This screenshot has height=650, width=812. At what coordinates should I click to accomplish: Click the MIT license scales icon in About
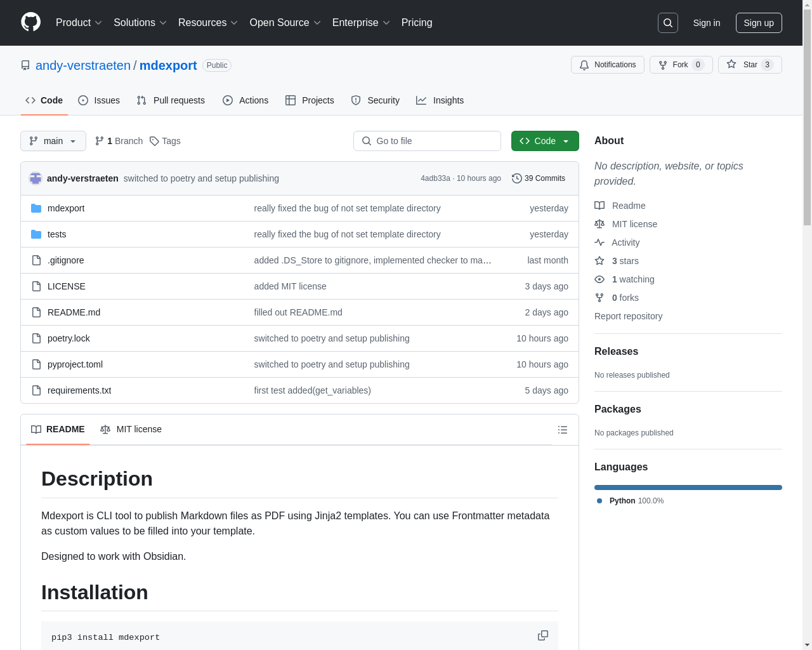[x=599, y=224]
